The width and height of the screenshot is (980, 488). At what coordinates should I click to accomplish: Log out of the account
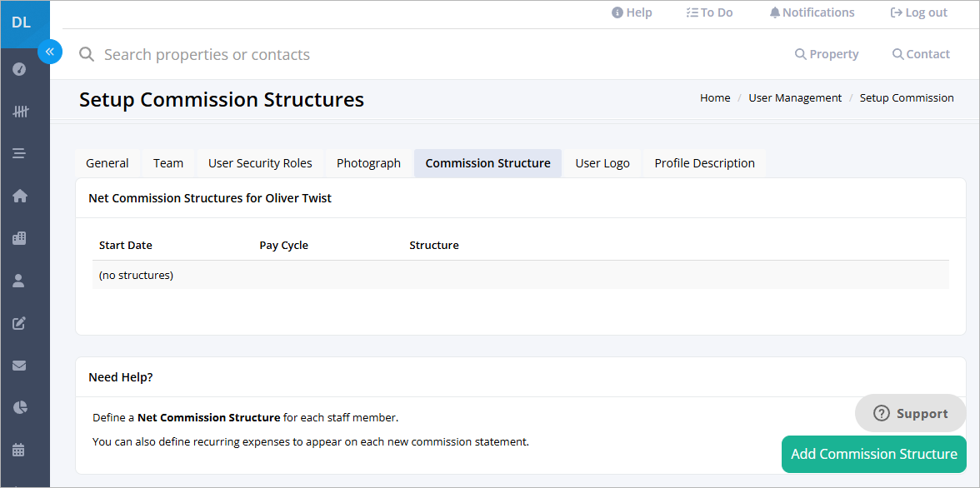[x=918, y=12]
